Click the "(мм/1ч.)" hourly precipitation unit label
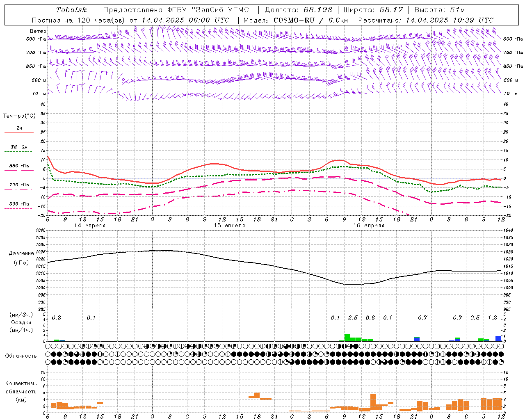Viewport: 525px width, 420px height. pyautogui.click(x=21, y=330)
